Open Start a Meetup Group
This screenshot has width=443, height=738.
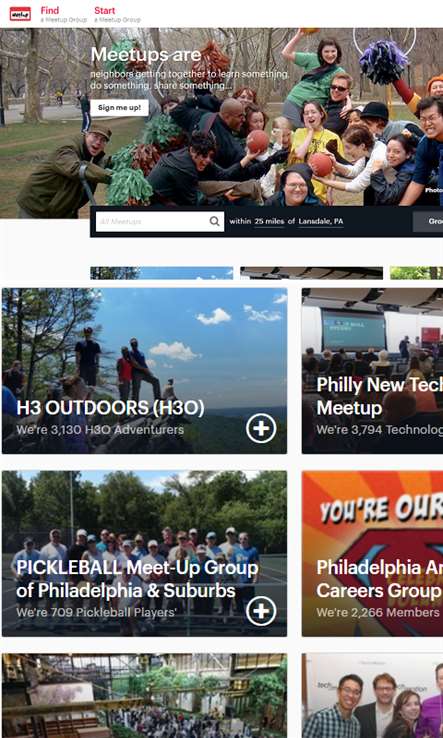tap(117, 14)
